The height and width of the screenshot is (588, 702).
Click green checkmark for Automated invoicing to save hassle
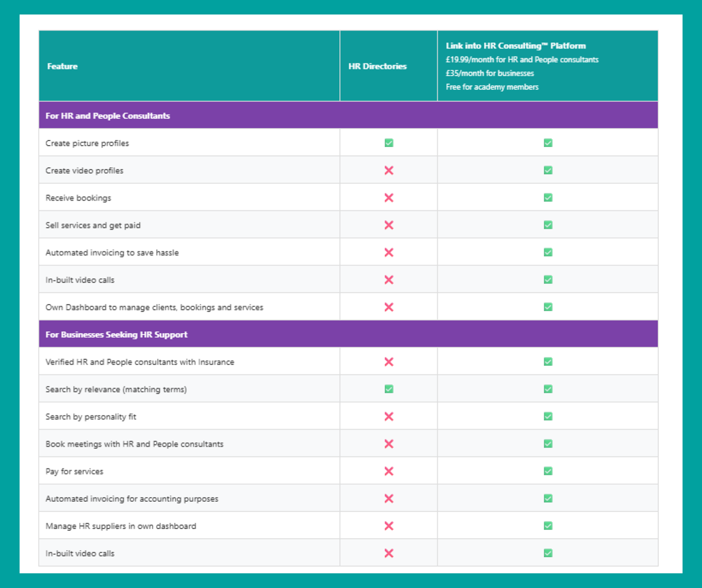[548, 252]
